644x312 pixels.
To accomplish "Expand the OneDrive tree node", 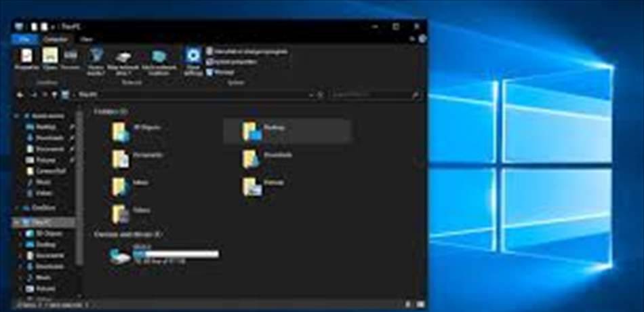I will [x=16, y=208].
